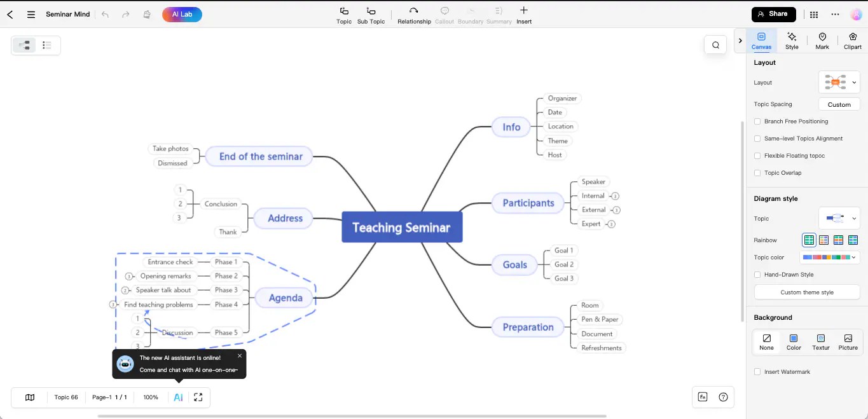Select the Teaching Seminar central topic
The image size is (868, 419).
coord(402,228)
